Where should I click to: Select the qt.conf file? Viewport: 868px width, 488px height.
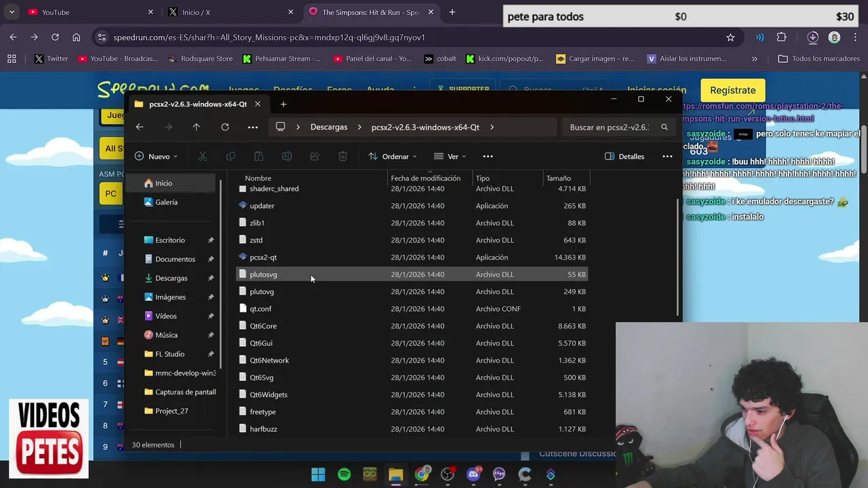(x=412, y=308)
